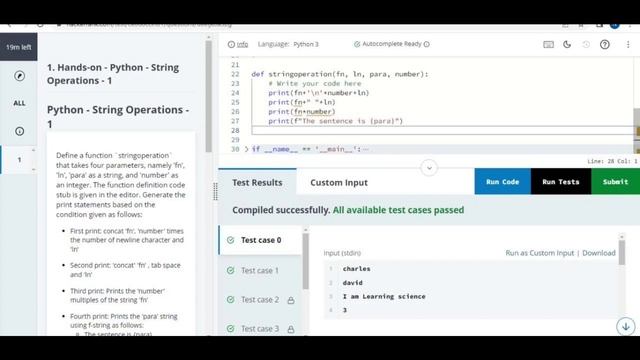The image size is (640, 360).
Task: Select Test case 3
Action: (260, 329)
